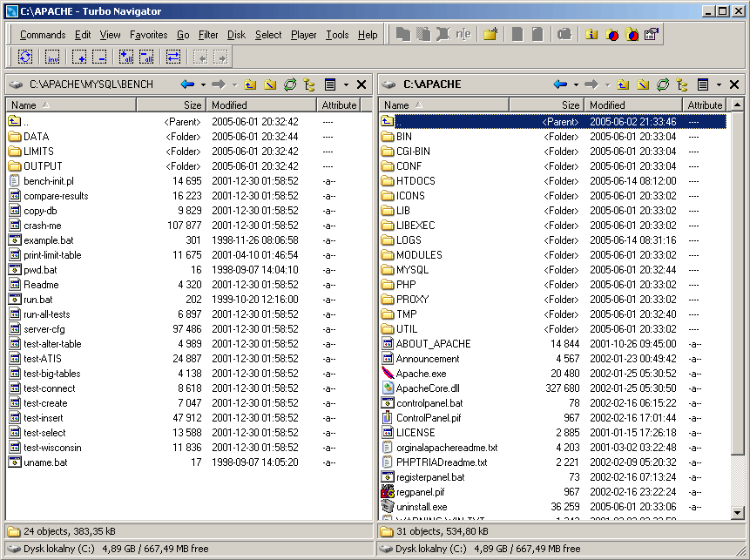Go to root folder in BENCH panel
750x560 pixels.
270,84
